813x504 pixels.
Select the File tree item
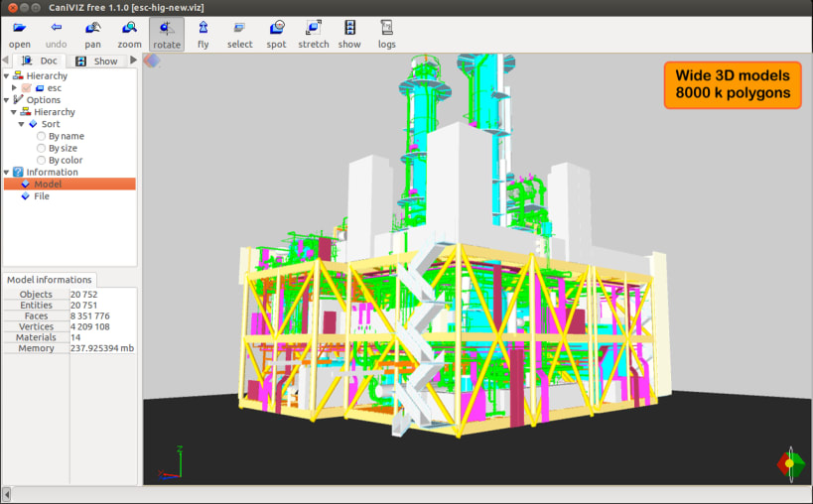[42, 196]
